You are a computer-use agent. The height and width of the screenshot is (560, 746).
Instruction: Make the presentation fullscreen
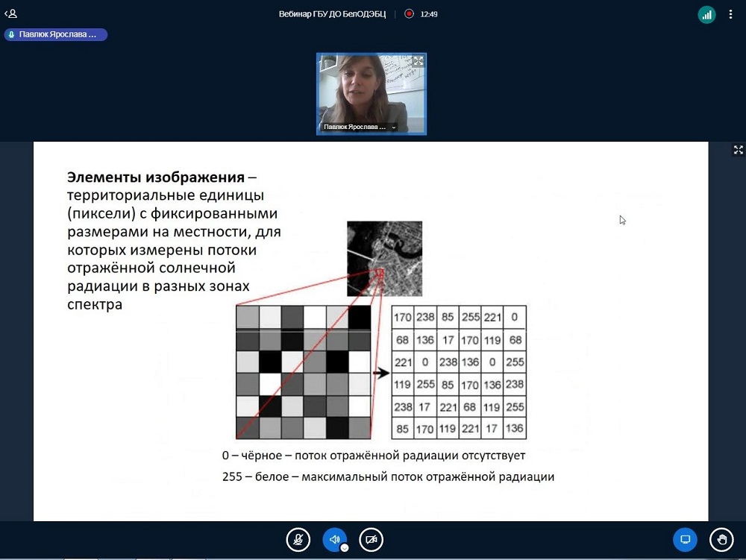pos(738,150)
